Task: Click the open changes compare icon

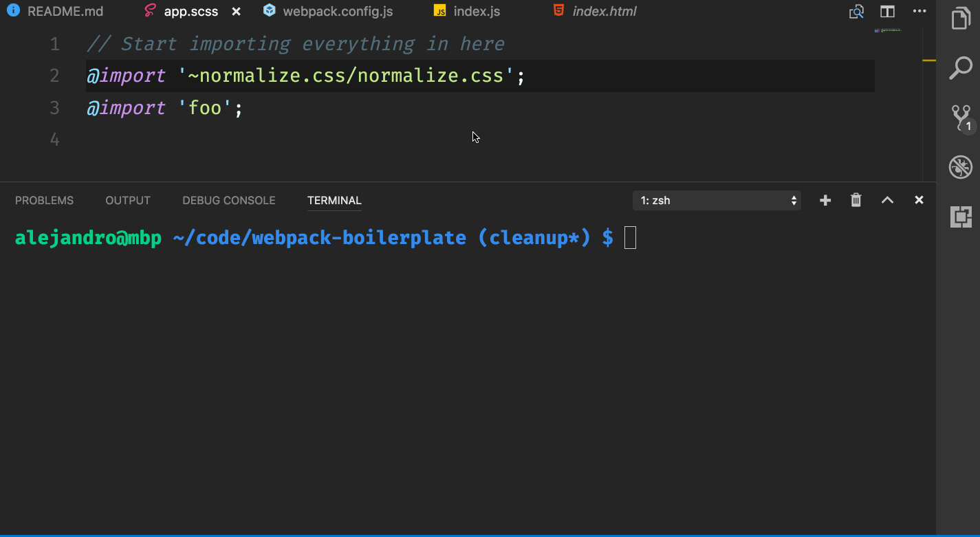Action: (856, 12)
